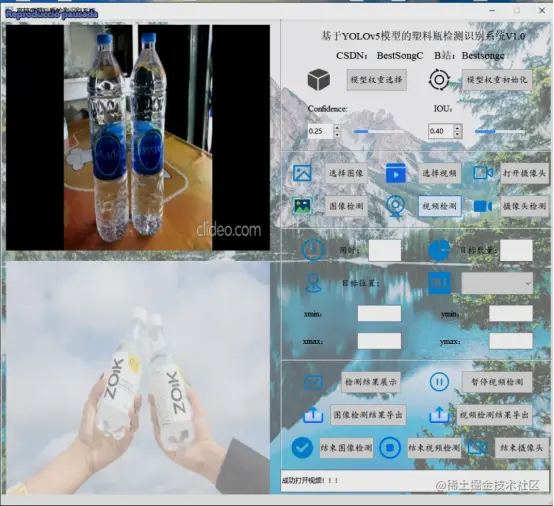554x506 pixels.
Task: Click the ymin coordinate field
Action: (511, 313)
